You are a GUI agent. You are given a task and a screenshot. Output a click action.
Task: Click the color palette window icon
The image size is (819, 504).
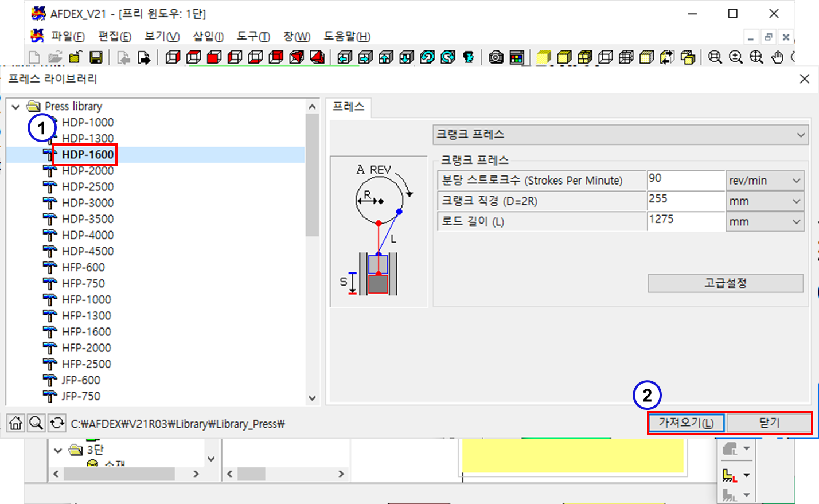pyautogui.click(x=517, y=57)
